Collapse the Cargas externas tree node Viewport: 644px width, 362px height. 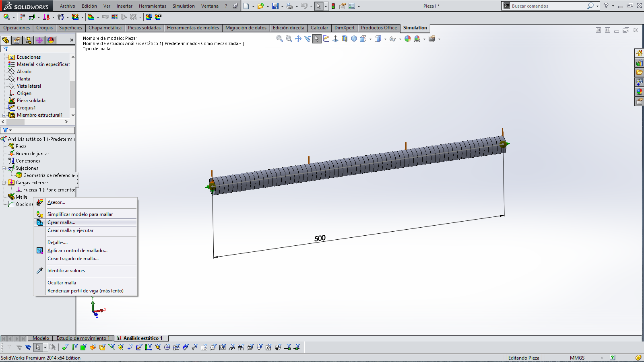(x=4, y=183)
